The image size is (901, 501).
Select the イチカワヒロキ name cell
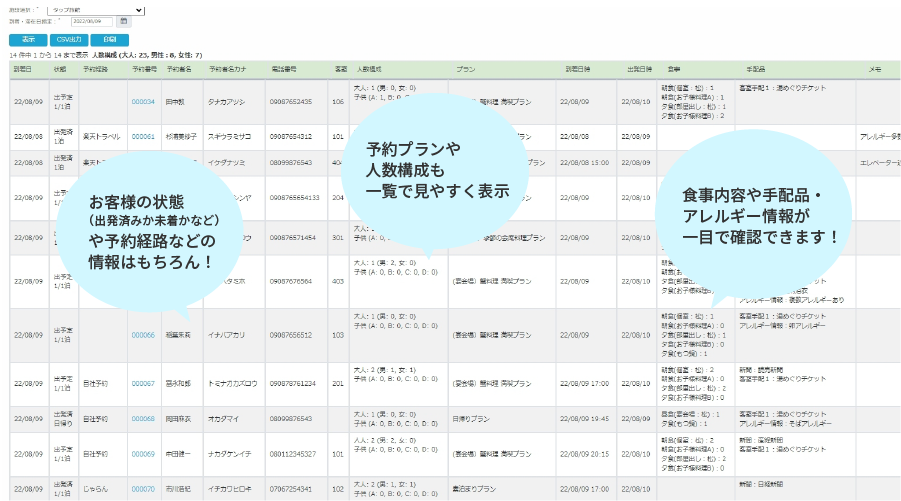pyautogui.click(x=230, y=489)
